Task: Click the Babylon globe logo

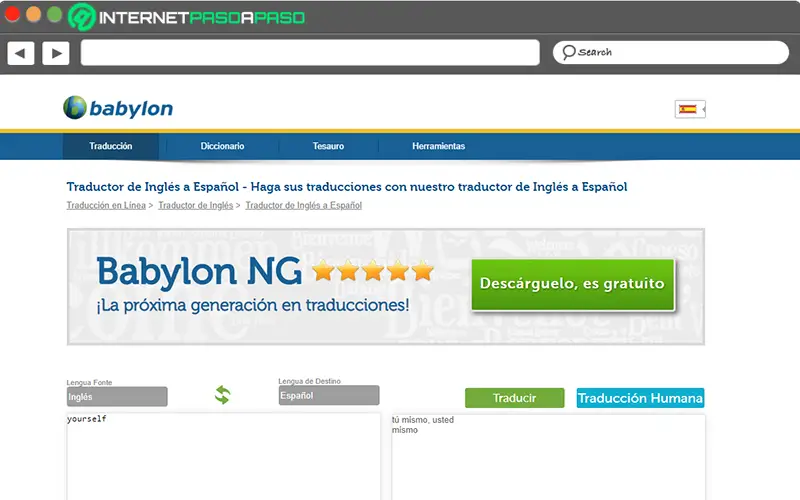Action: click(75, 108)
